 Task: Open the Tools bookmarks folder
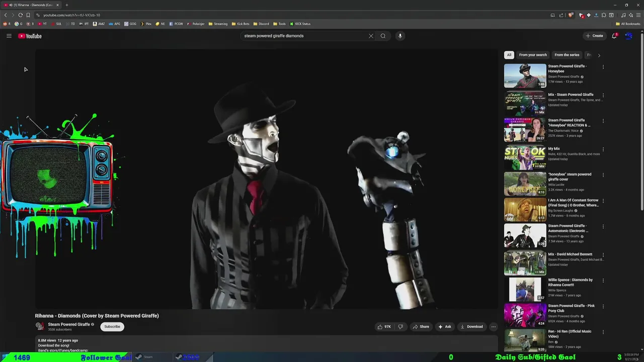(279, 24)
